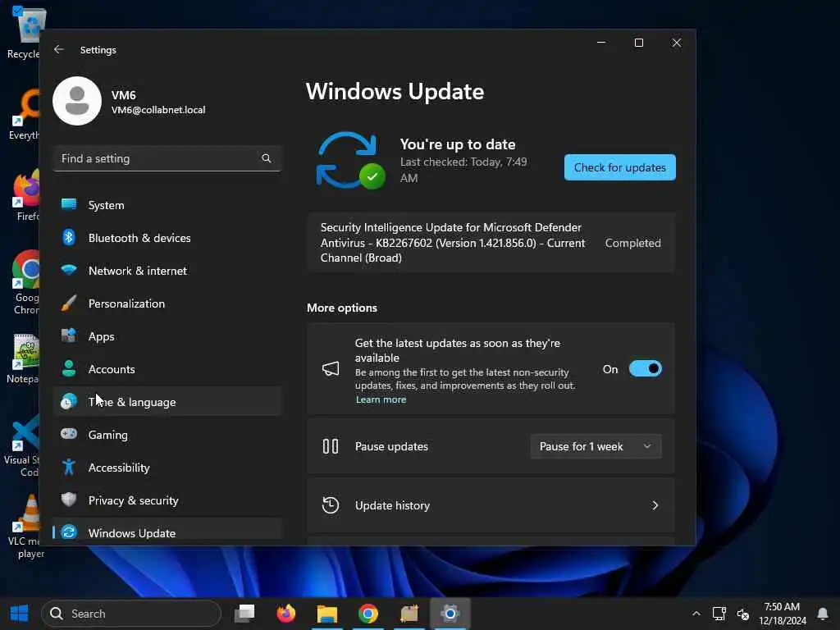Image resolution: width=840 pixels, height=630 pixels.
Task: Open the System settings category
Action: click(x=167, y=204)
